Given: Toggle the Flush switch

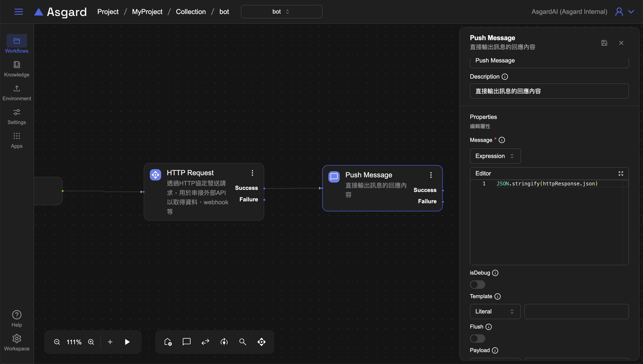Looking at the screenshot, I should tap(477, 338).
